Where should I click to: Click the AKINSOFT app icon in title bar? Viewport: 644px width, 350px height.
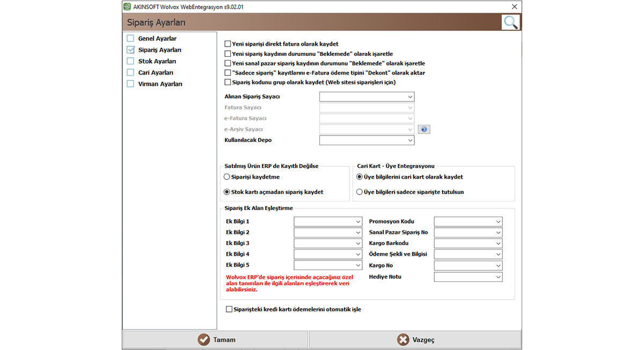(127, 6)
